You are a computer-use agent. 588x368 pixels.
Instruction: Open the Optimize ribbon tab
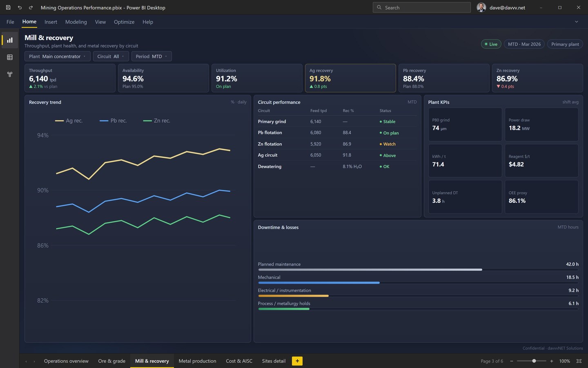(x=124, y=22)
